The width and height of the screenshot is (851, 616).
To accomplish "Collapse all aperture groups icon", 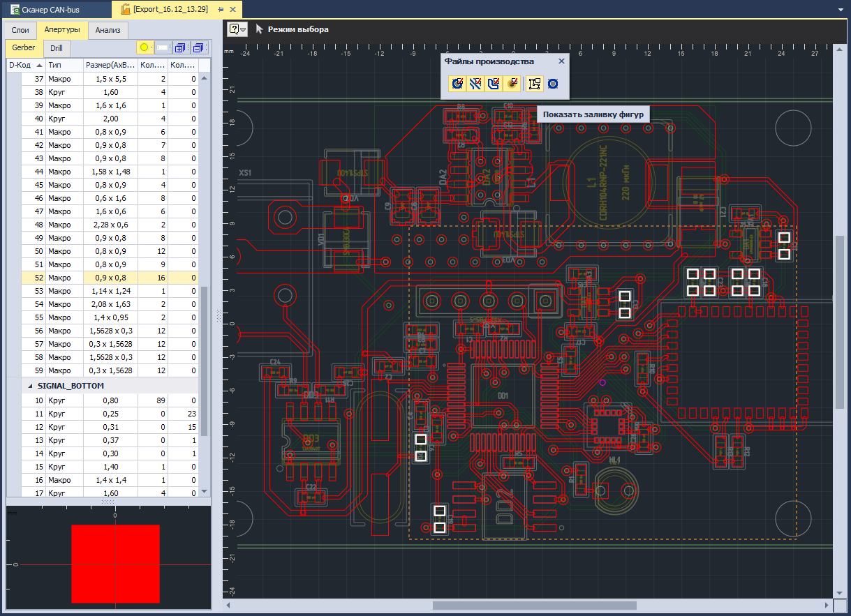I will [199, 47].
